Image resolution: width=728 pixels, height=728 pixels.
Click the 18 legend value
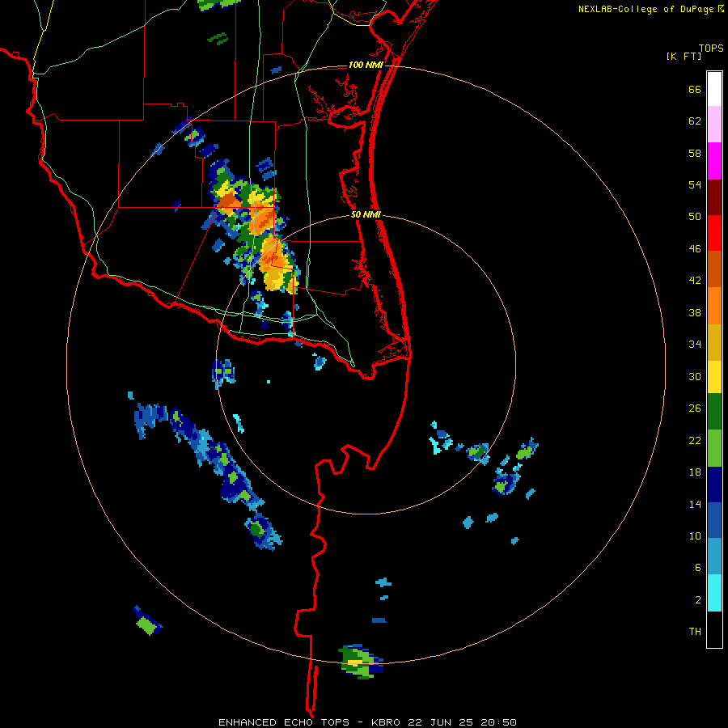tap(695, 472)
